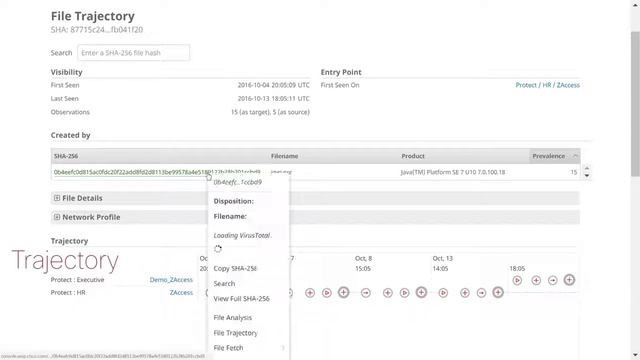640x360 pixels.
Task: Click the Filename column header
Action: 284,156
